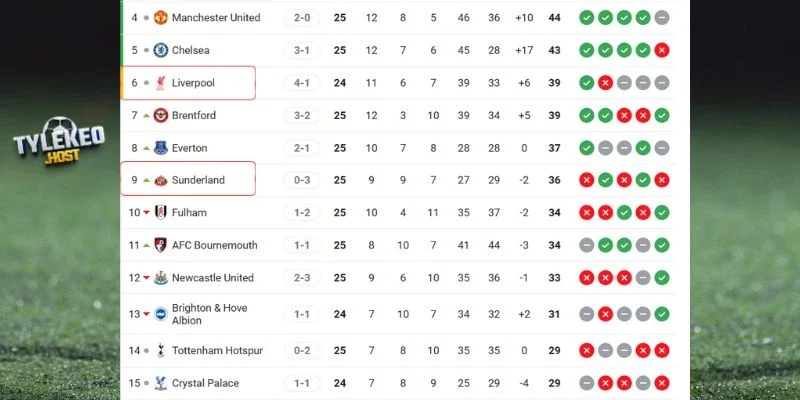Viewport: 800px width, 400px height.
Task: Open the Sunderland team name link
Action: (198, 180)
